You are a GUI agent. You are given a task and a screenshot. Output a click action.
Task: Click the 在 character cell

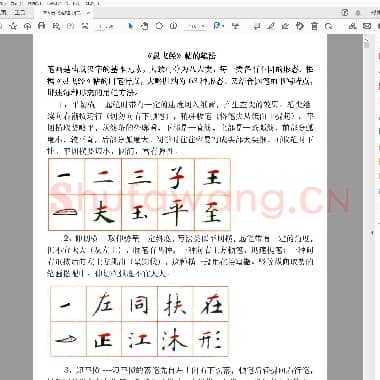pos(211,304)
